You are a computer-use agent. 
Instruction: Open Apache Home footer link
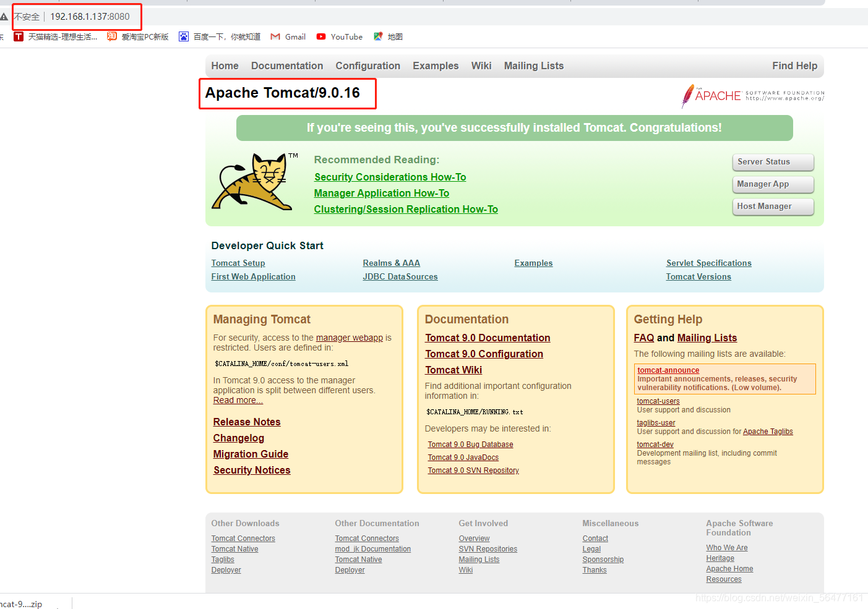coord(729,569)
